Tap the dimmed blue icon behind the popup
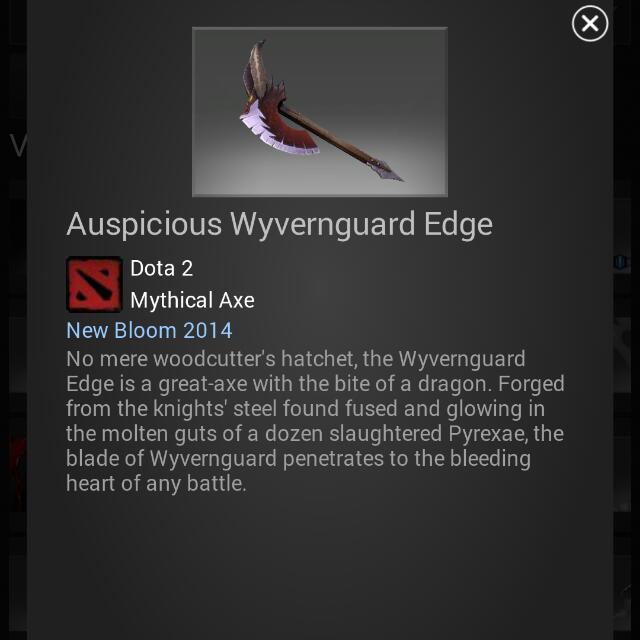 pos(620,262)
